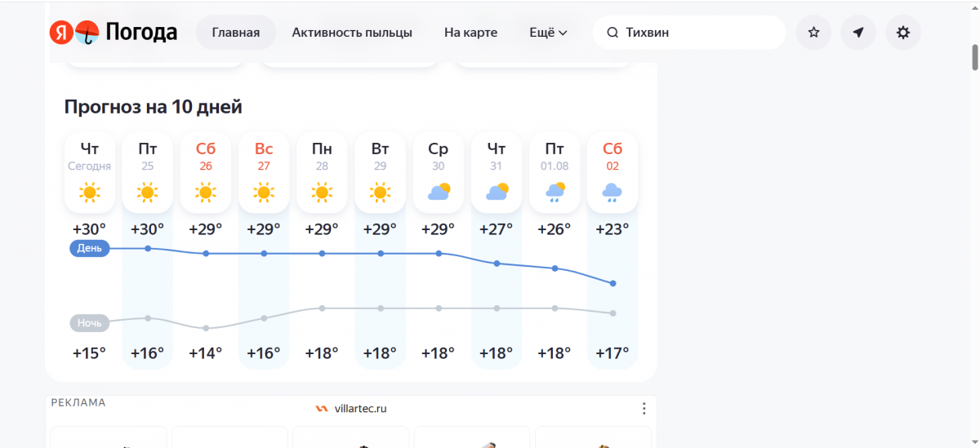Click the search magnifier icon
Image resolution: width=980 pixels, height=448 pixels.
point(612,33)
